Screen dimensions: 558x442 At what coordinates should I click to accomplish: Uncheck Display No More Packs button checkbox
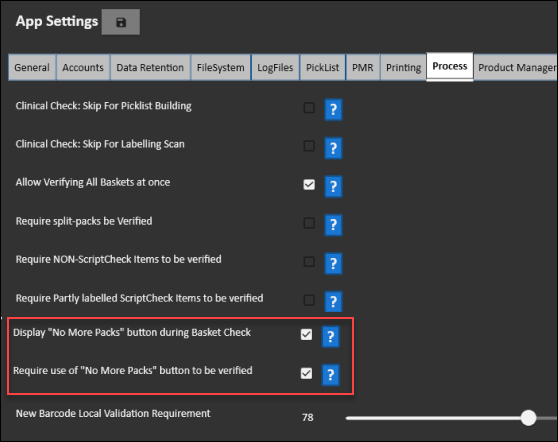pos(306,335)
